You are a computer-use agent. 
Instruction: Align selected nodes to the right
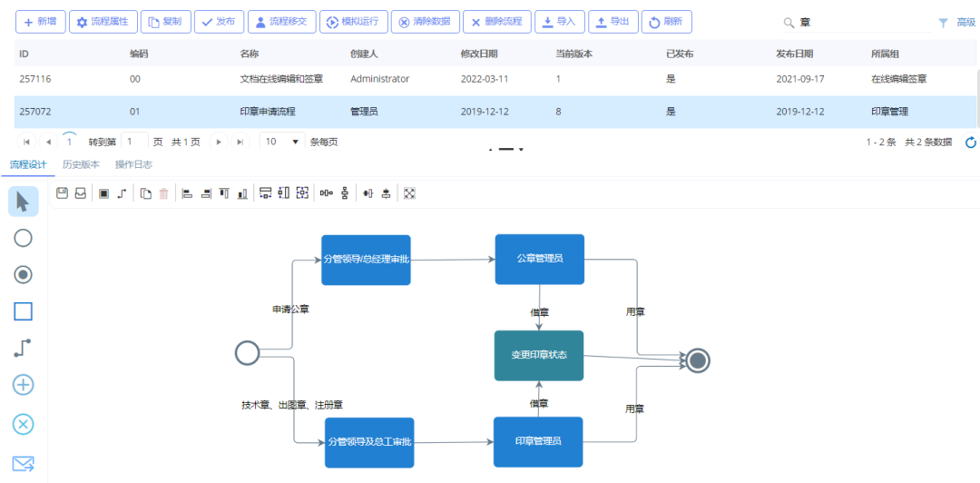point(206,193)
